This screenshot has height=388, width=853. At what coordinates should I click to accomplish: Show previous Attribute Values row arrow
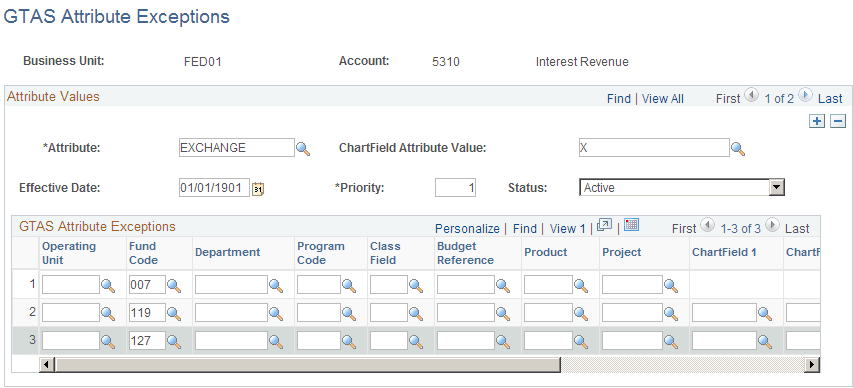[751, 96]
